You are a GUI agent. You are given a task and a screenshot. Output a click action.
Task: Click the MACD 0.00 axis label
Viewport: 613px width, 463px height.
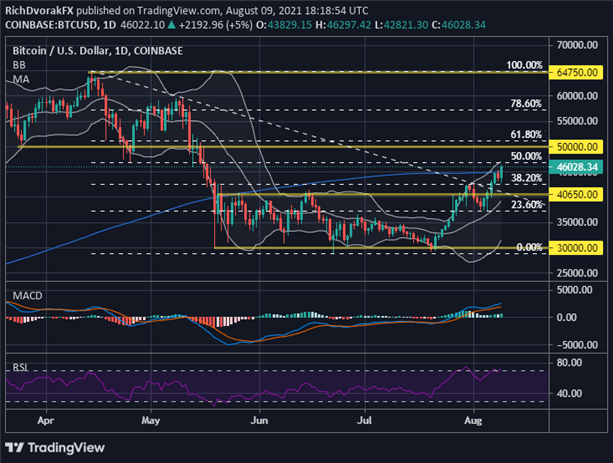tap(567, 317)
